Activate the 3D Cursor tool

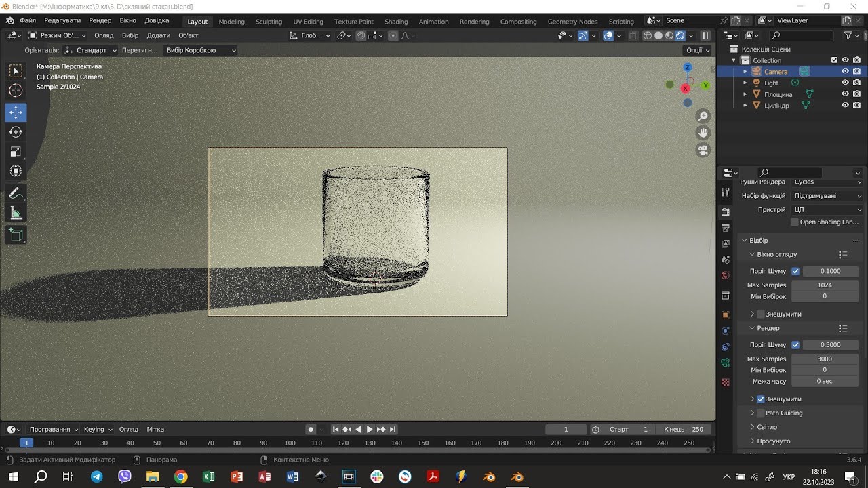point(16,91)
